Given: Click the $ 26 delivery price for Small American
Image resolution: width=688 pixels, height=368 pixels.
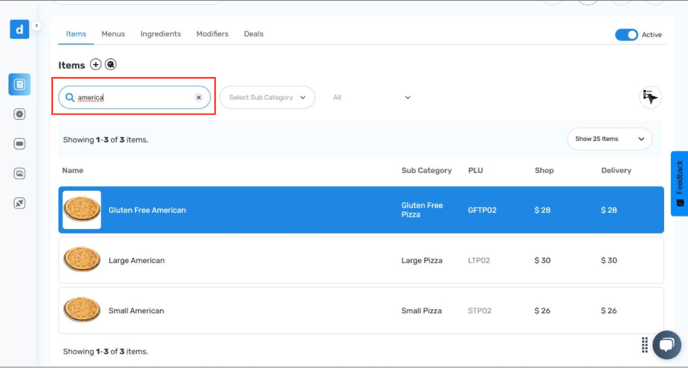Looking at the screenshot, I should point(609,311).
